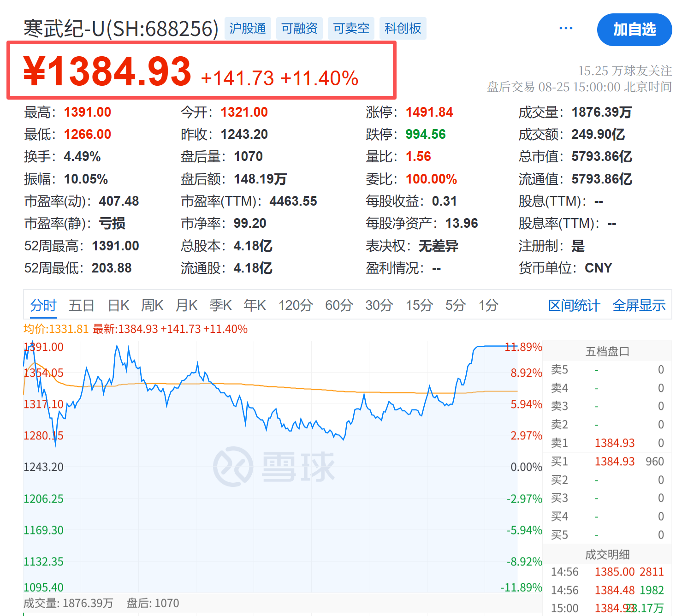
Task: Switch to the 120分 chart tab
Action: pyautogui.click(x=296, y=305)
